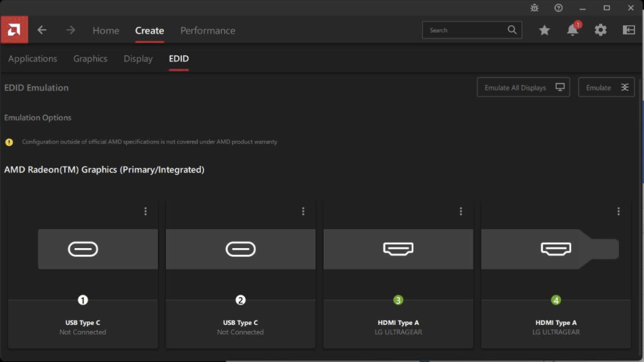
Task: Click Not Connected under port 2
Action: tap(240, 332)
